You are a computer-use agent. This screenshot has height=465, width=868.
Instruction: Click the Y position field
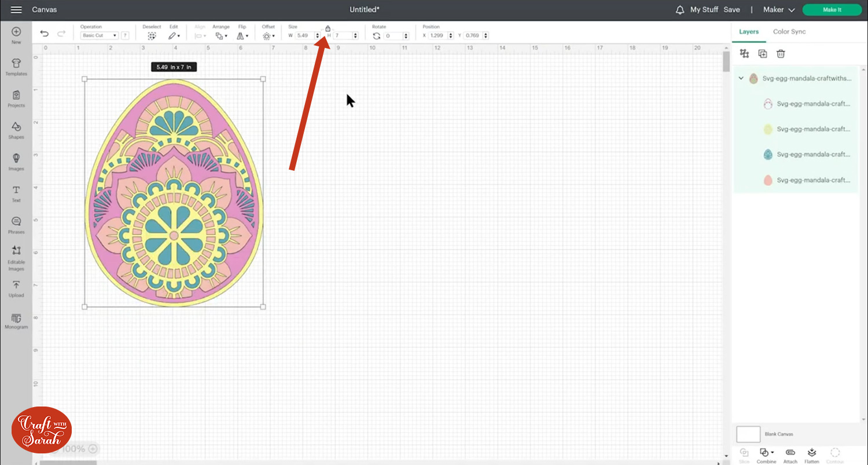tap(477, 36)
